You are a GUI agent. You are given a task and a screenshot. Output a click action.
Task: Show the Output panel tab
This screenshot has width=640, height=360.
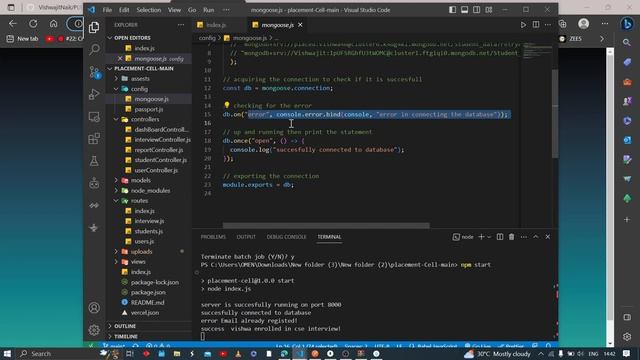[246, 237]
